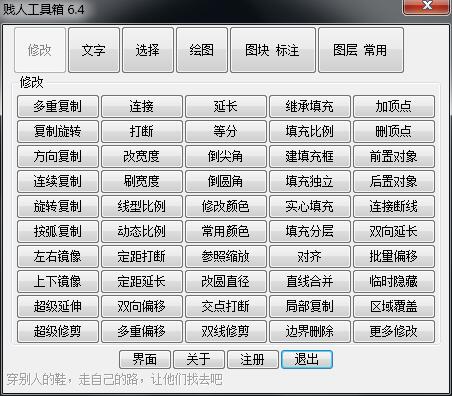Click the 多重复制 button
452x396 pixels.
[x=58, y=106]
